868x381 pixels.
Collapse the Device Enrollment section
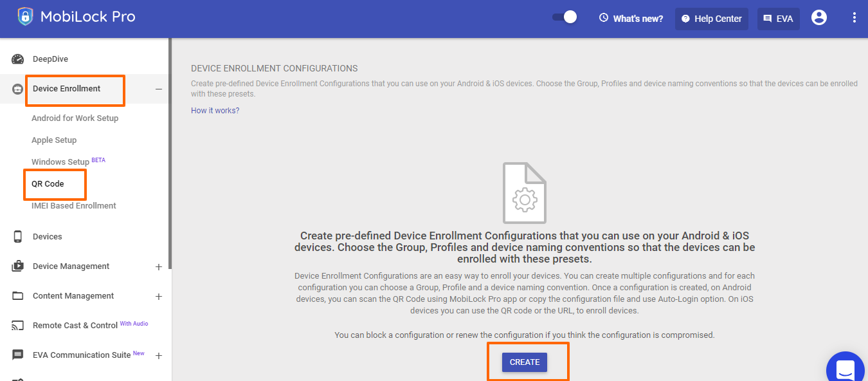point(159,89)
